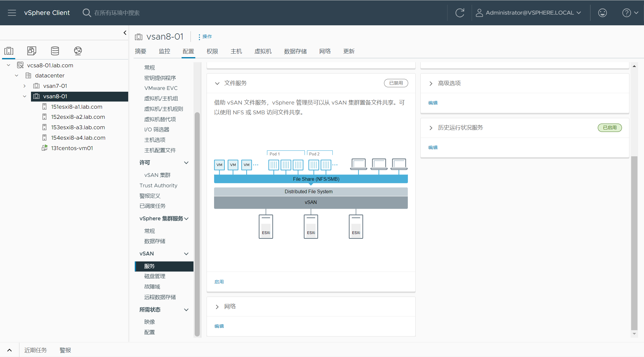Click 启用 to enable file services

pyautogui.click(x=219, y=282)
